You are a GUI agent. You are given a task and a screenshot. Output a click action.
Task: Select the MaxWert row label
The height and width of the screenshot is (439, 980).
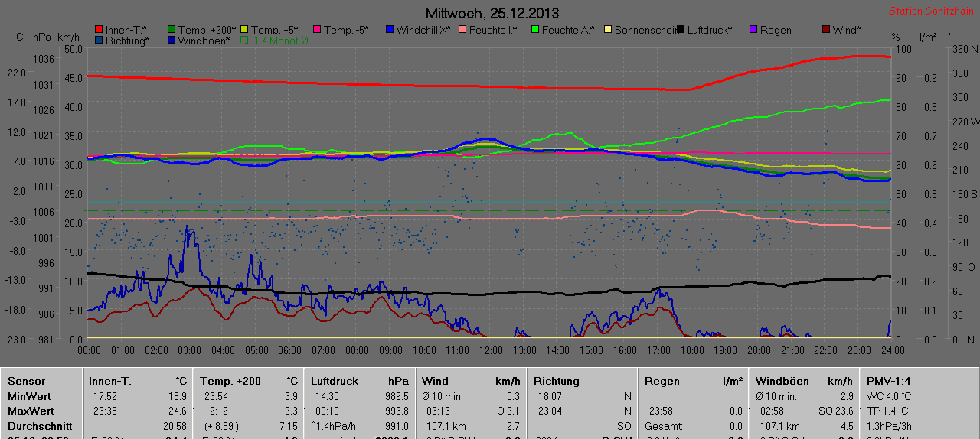pos(31,411)
